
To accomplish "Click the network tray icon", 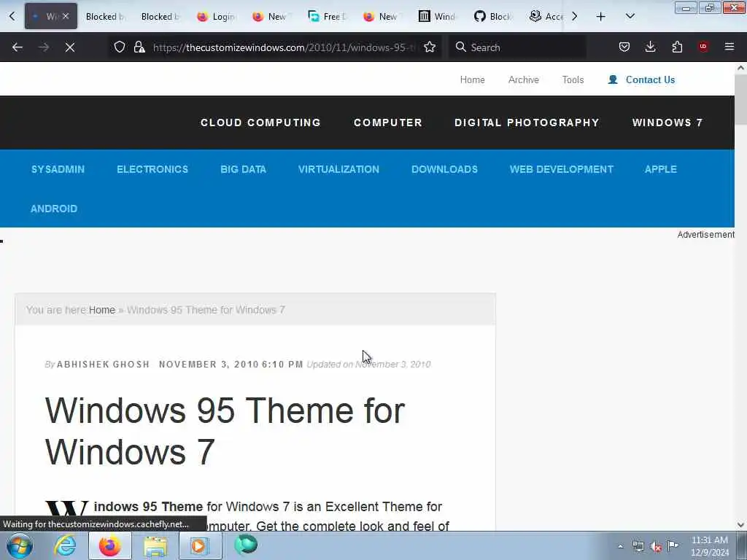I will click(x=638, y=546).
